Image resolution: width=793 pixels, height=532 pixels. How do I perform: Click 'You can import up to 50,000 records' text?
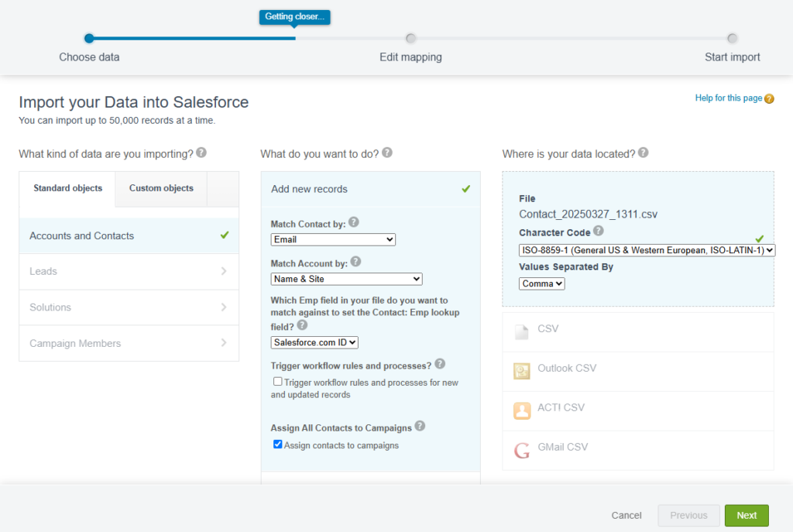(117, 120)
